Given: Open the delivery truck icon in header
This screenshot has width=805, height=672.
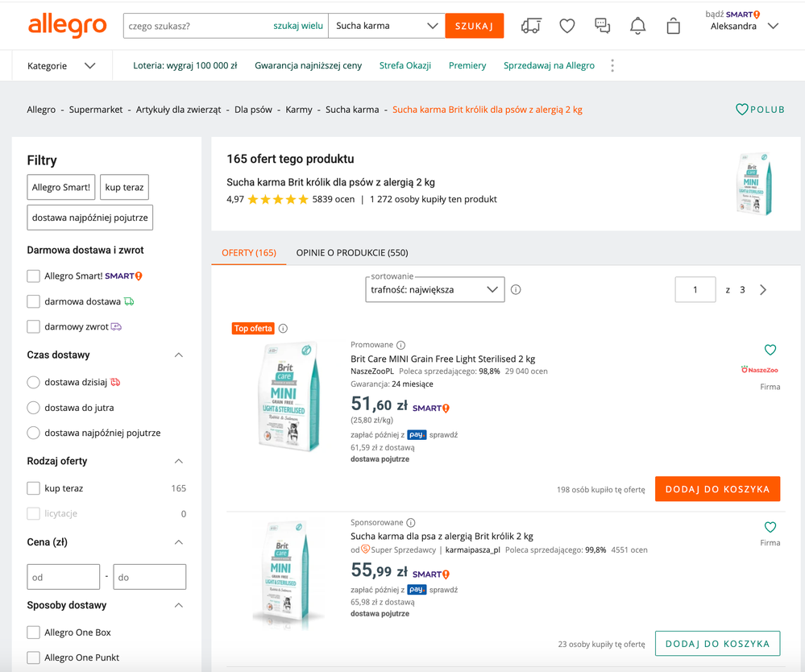Looking at the screenshot, I should (x=531, y=26).
